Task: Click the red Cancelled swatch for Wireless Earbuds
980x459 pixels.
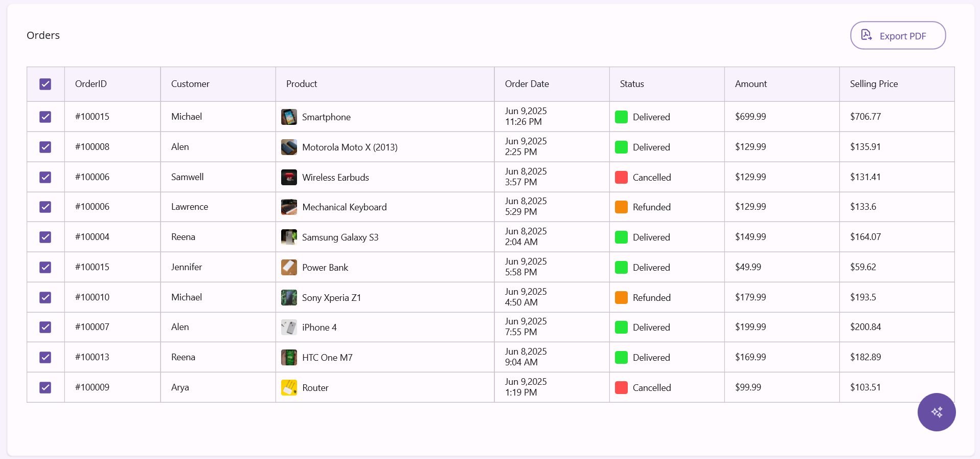Action: pyautogui.click(x=621, y=177)
